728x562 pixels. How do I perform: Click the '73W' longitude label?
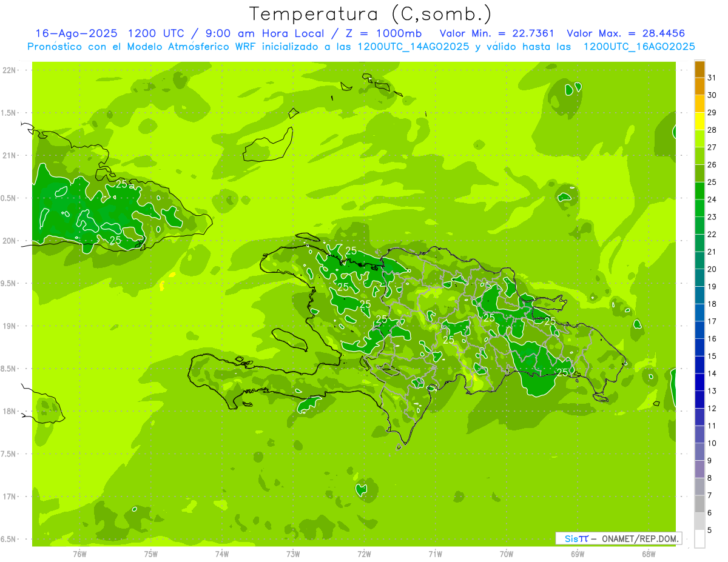click(293, 554)
